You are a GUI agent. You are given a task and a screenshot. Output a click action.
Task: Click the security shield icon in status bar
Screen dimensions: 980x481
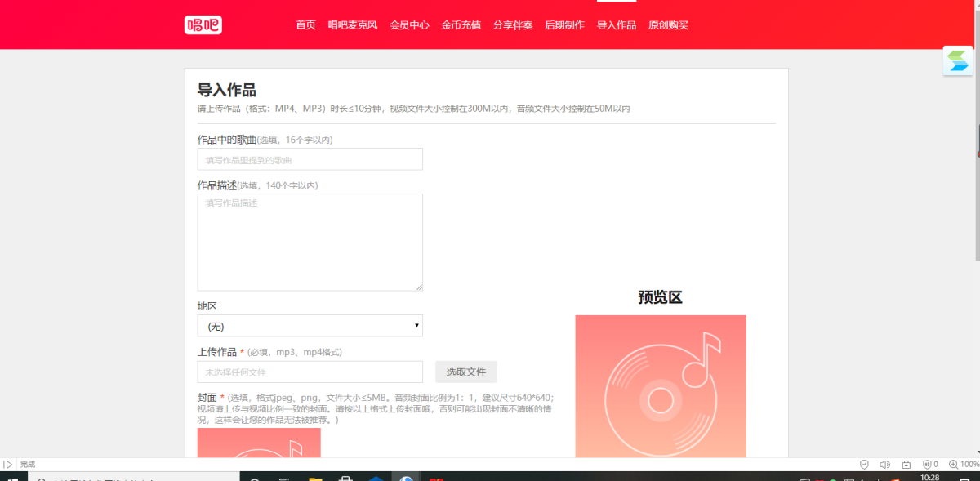[x=864, y=464]
